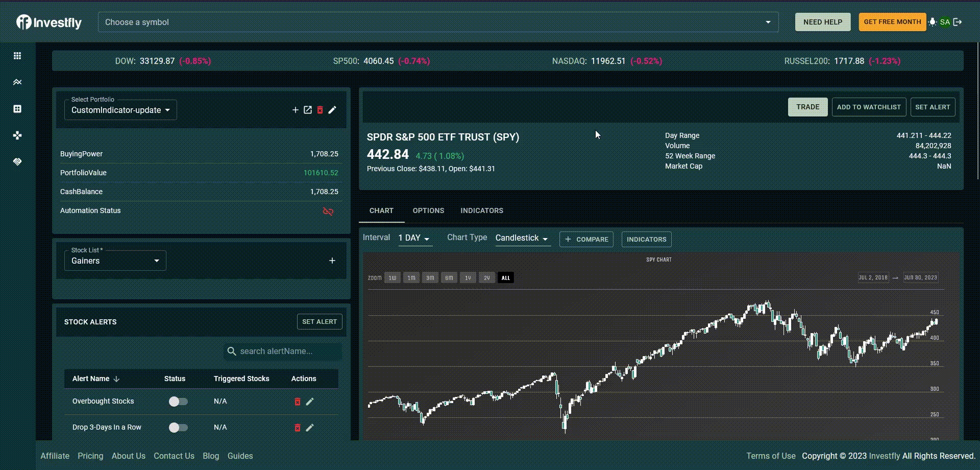
Task: Open the Contact Us footer link
Action: [174, 456]
